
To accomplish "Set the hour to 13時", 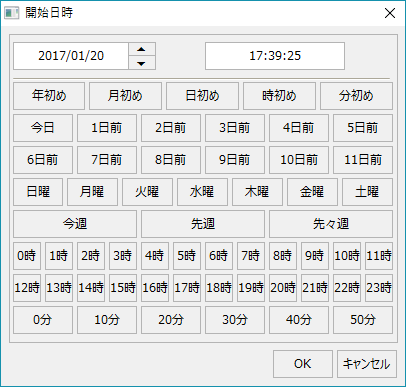I will coord(59,288).
